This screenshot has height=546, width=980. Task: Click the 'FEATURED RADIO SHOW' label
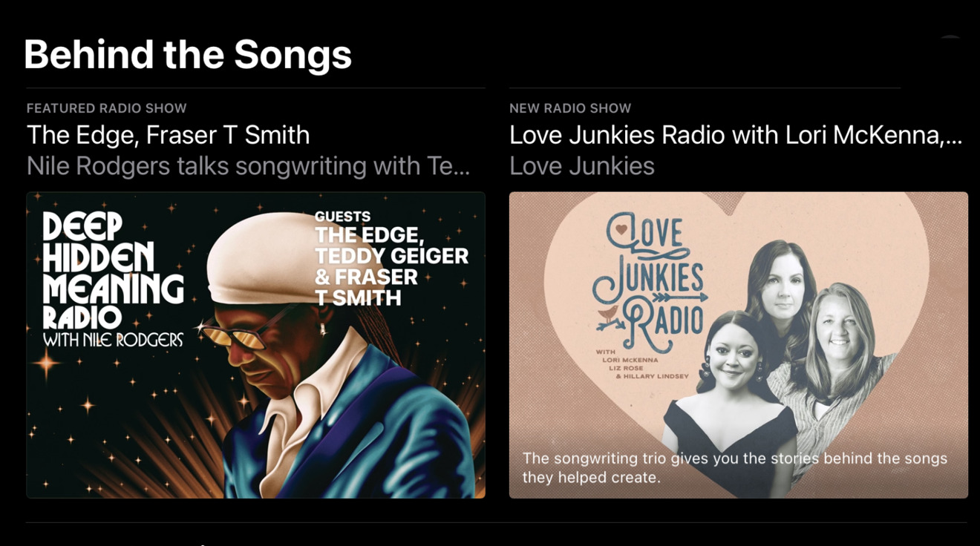coord(107,108)
